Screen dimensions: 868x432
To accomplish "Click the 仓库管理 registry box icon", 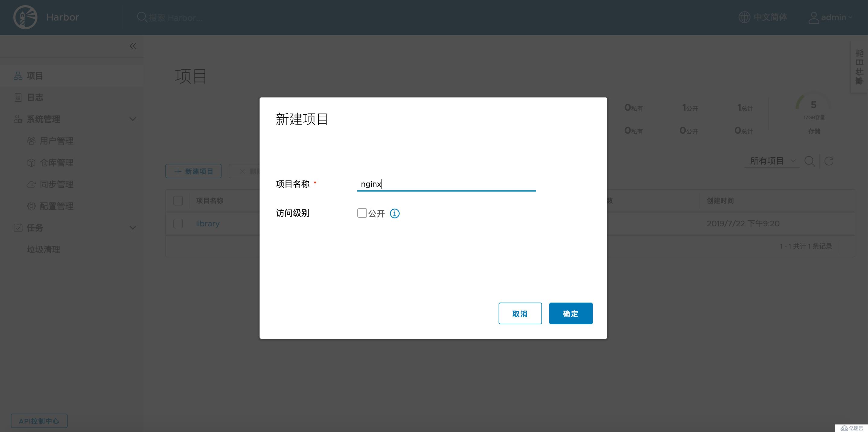I will (31, 163).
